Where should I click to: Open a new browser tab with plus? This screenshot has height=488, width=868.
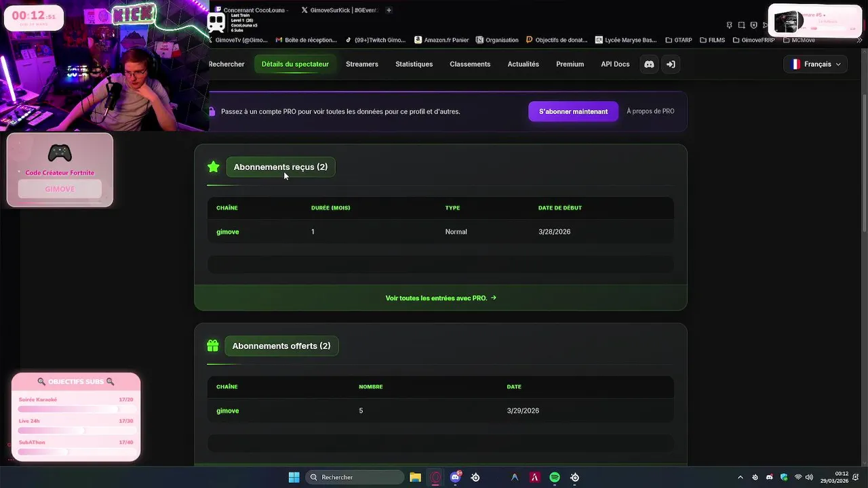[389, 10]
